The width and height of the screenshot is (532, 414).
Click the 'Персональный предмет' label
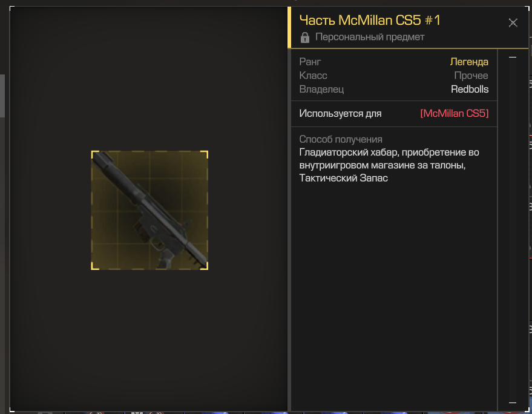pos(370,37)
